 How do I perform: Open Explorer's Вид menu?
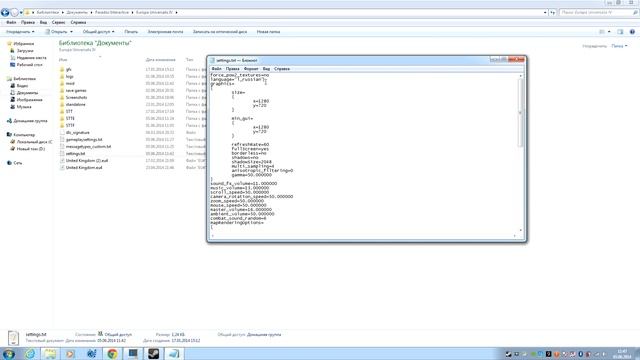(43, 22)
